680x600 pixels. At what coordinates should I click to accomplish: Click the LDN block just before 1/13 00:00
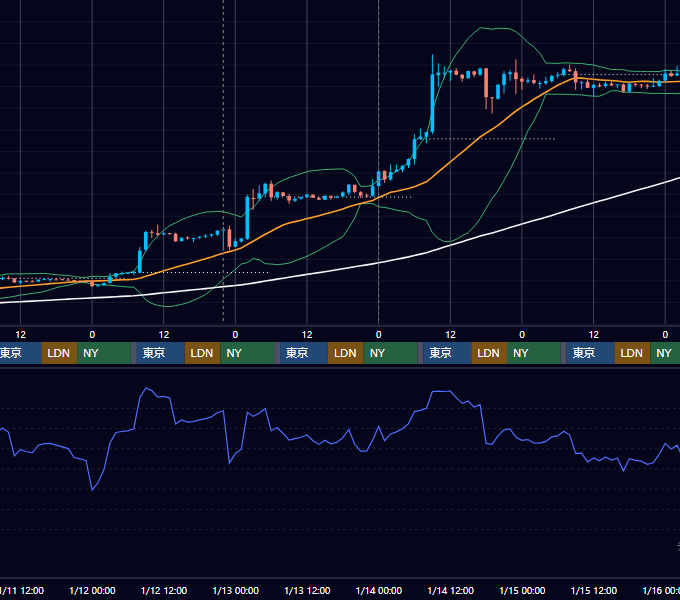pyautogui.click(x=203, y=353)
